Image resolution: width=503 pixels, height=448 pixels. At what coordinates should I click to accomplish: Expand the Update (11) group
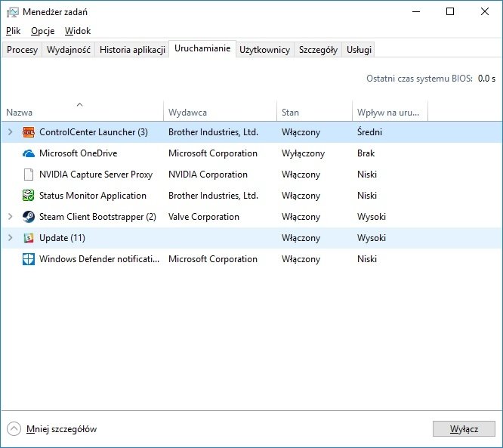[11, 237]
